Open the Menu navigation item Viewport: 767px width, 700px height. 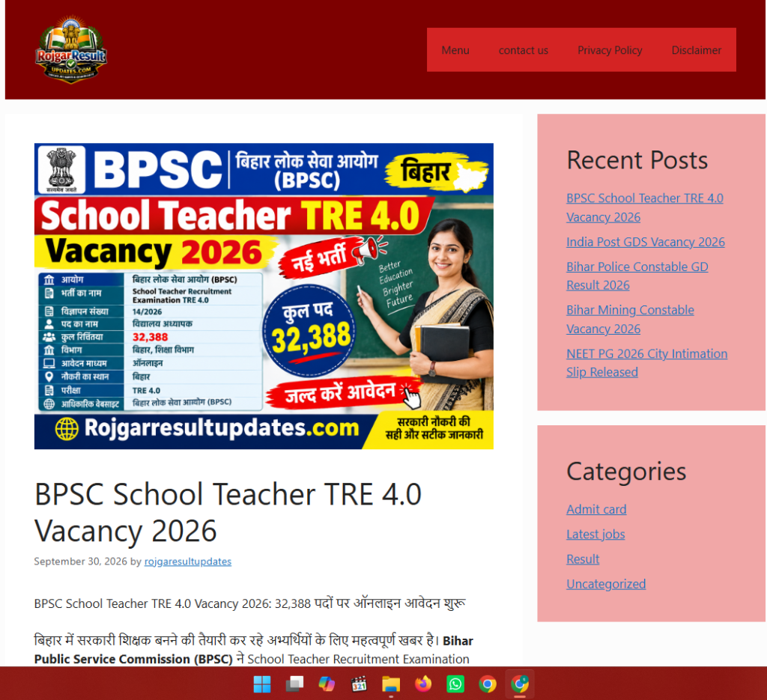pos(455,50)
